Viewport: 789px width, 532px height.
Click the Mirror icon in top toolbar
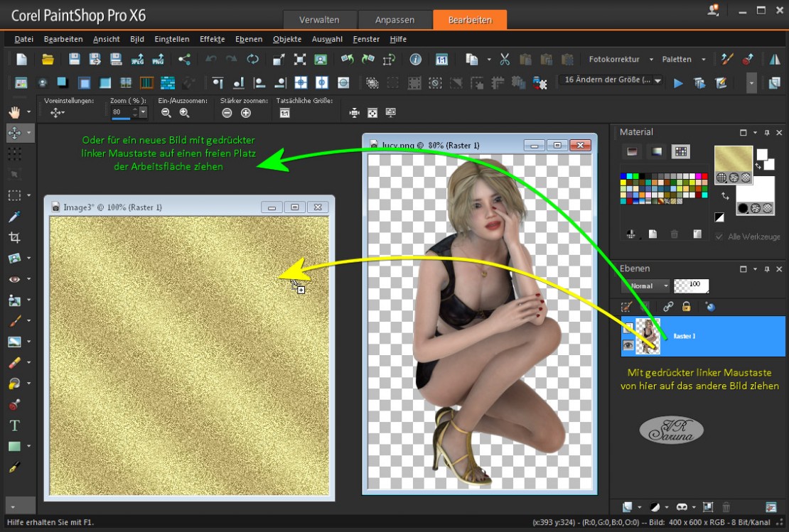pos(775,60)
